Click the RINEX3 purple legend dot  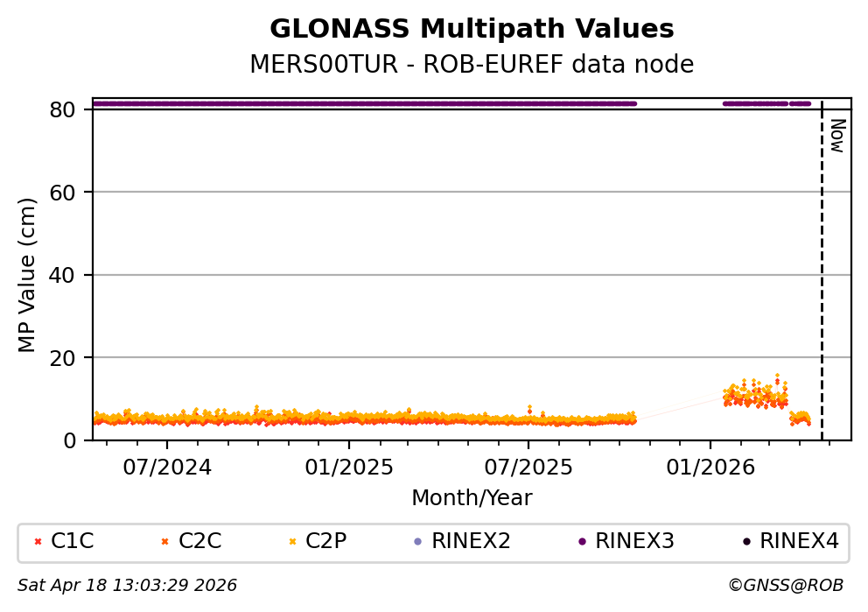click(582, 542)
